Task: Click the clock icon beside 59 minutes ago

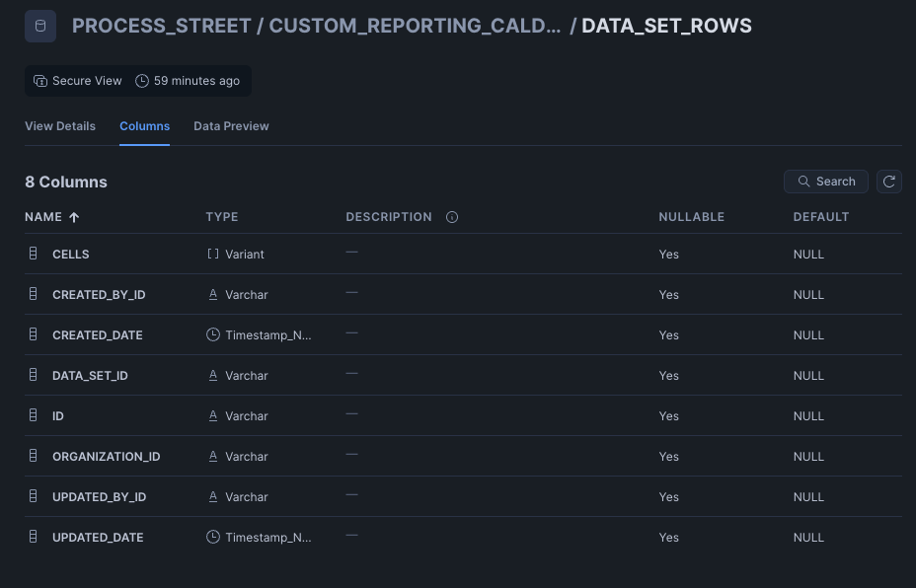Action: (142, 81)
